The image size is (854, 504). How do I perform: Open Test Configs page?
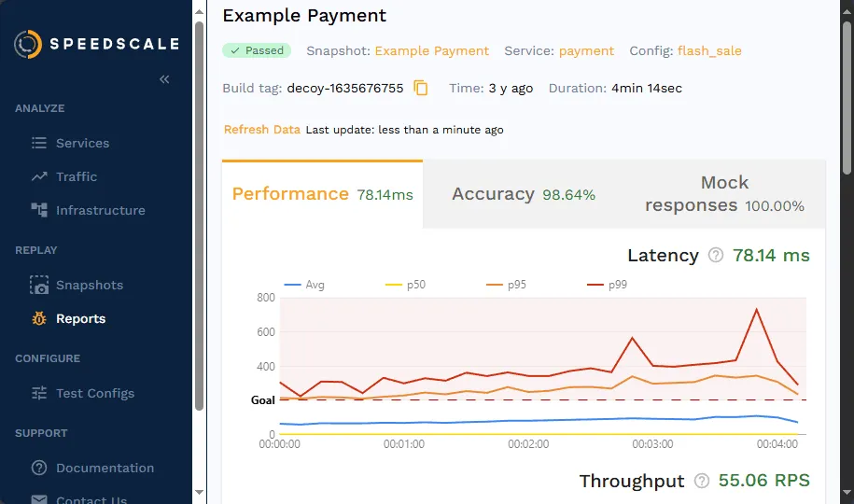click(x=95, y=393)
